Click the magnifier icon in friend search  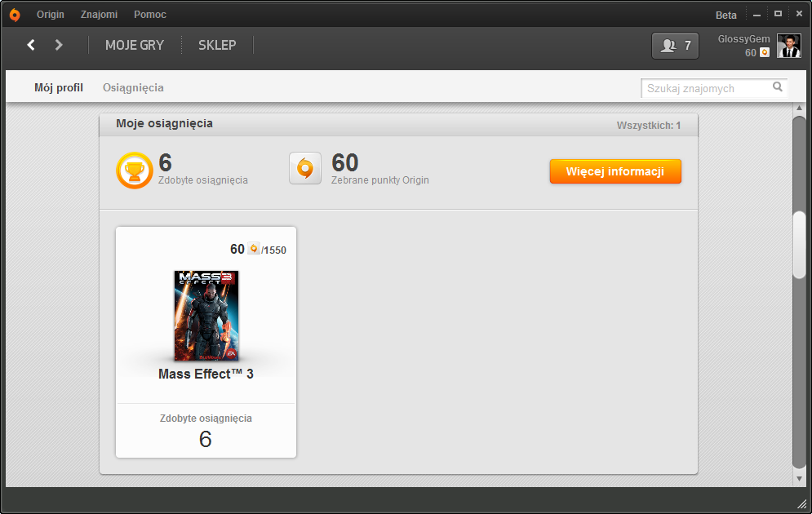(778, 87)
